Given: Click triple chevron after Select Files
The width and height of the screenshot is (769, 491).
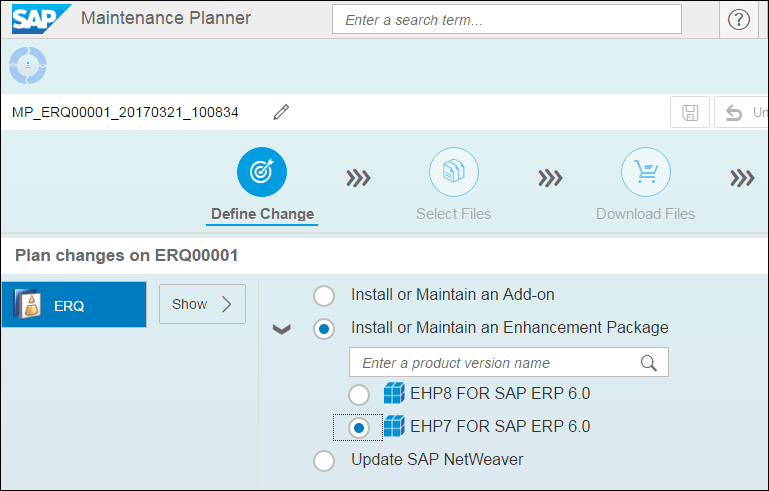Looking at the screenshot, I should pos(550,178).
